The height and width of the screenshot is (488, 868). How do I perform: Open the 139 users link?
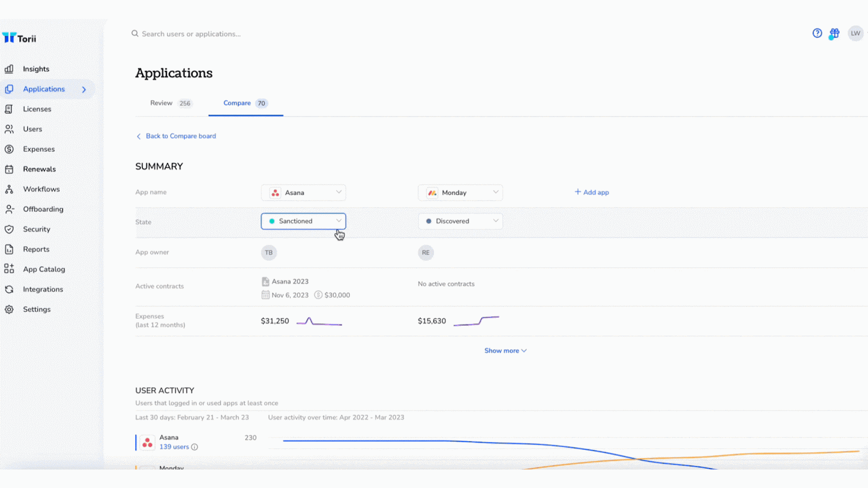(174, 447)
